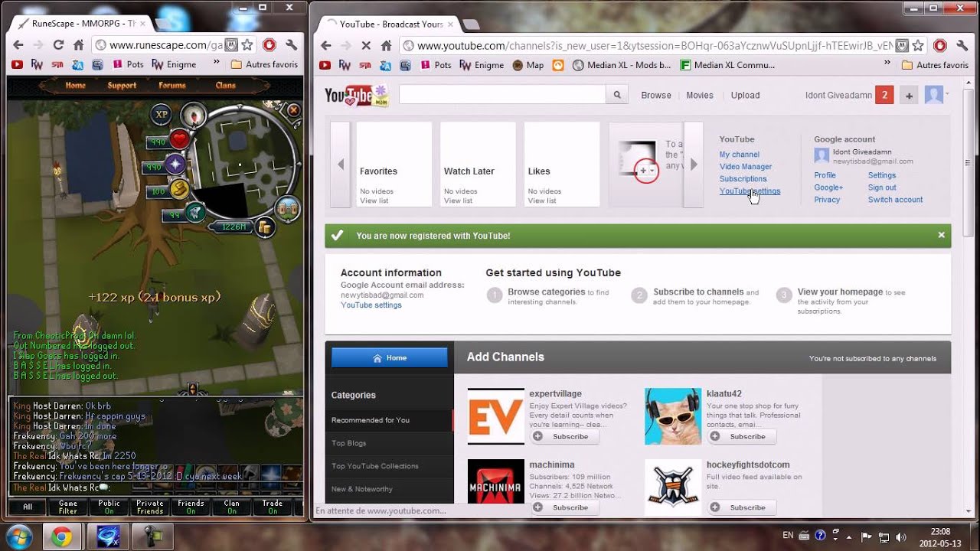
Task: Open the machinima channel thumbnail
Action: (496, 481)
